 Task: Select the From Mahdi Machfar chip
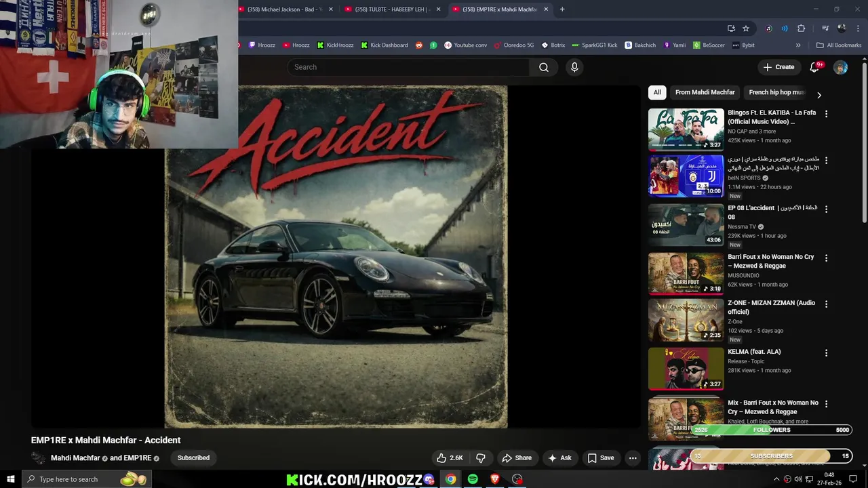click(705, 92)
